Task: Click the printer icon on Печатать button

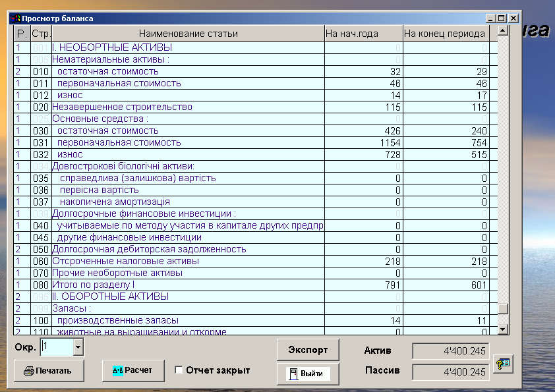Action: (28, 371)
